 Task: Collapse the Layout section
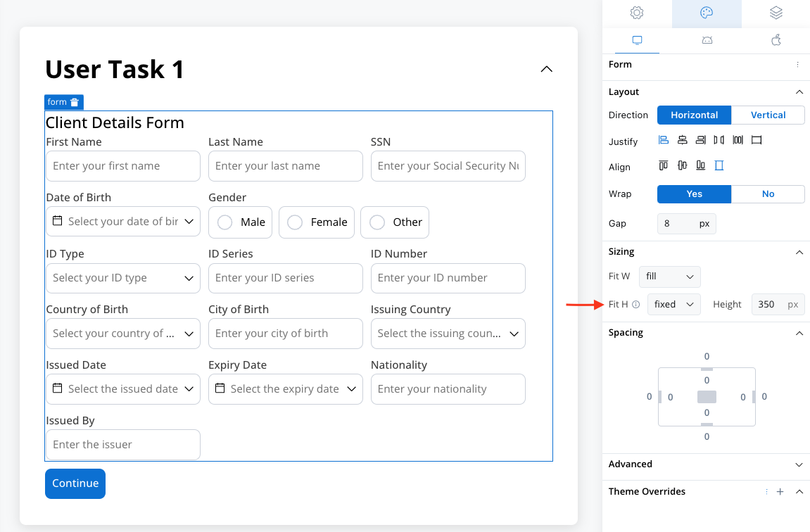(x=799, y=92)
